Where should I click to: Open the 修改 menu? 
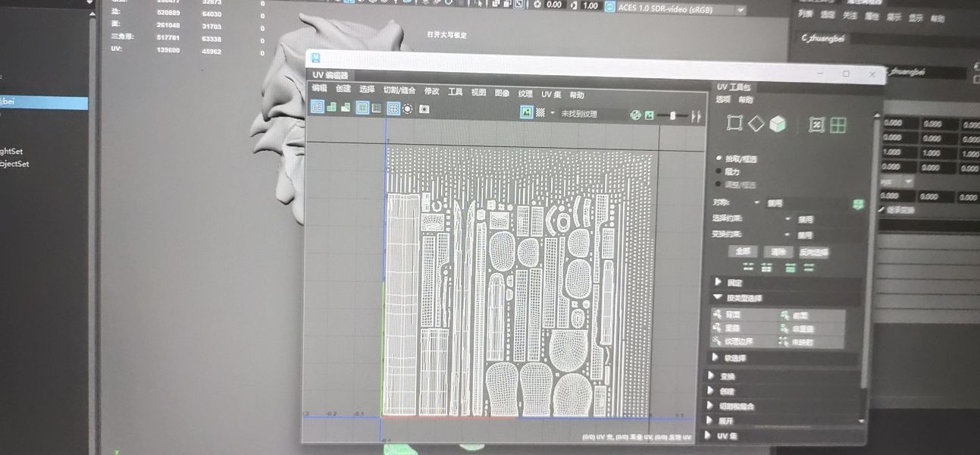tap(431, 91)
